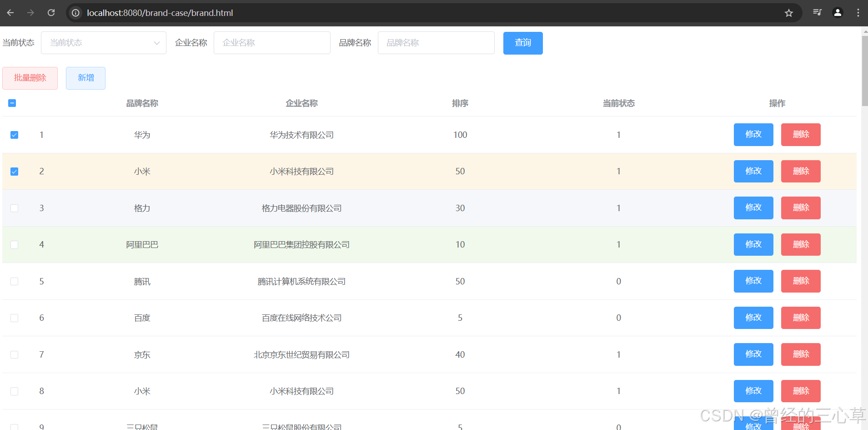The width and height of the screenshot is (868, 430).
Task: Check the checkbox for row 8 小米
Action: (15, 391)
